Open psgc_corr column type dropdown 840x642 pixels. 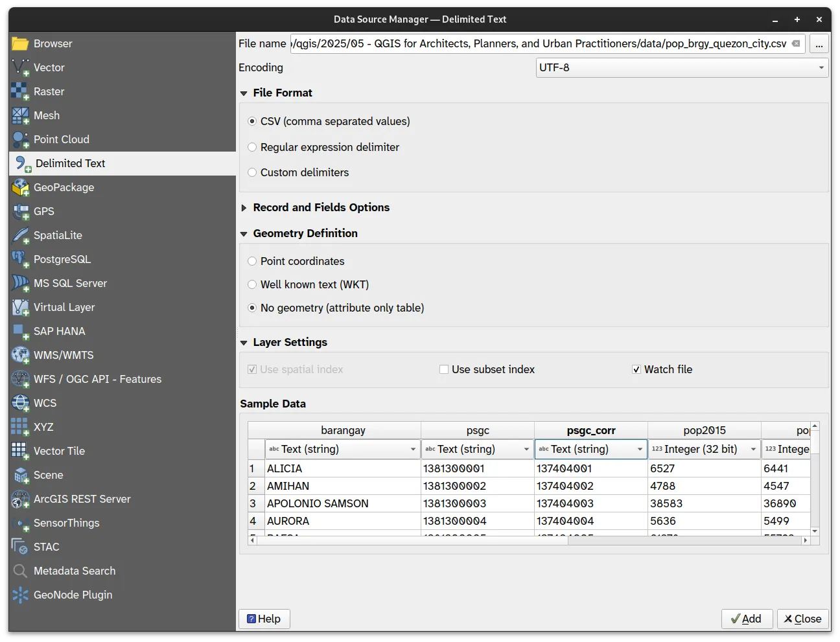(x=590, y=449)
